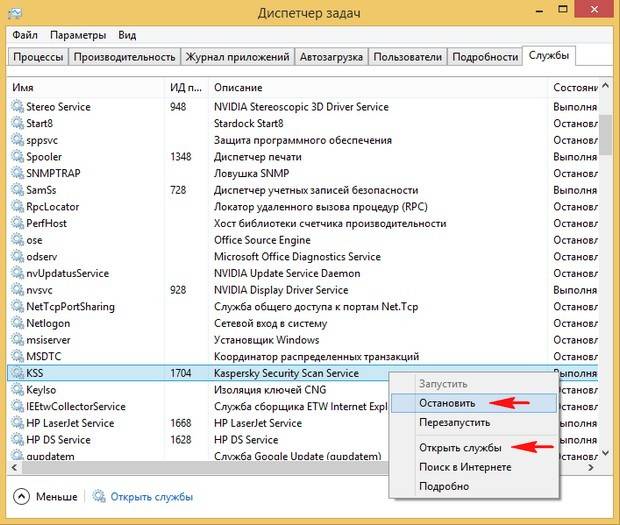The height and width of the screenshot is (525, 620).
Task: Sort by the Описание column header
Action: pos(378,87)
